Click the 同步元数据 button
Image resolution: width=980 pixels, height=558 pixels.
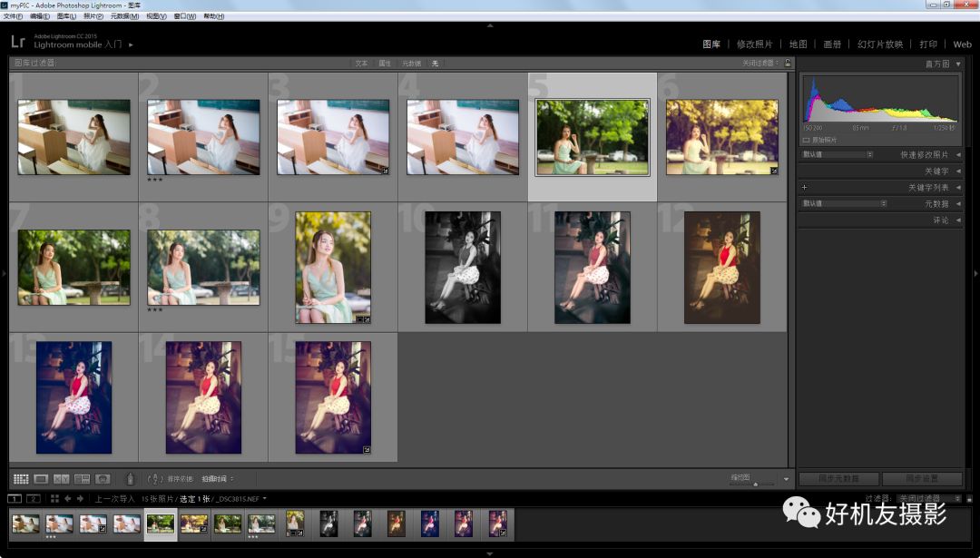838,479
